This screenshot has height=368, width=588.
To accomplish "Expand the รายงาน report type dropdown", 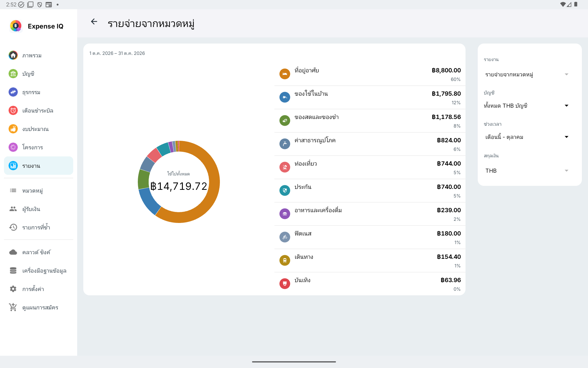I will pos(527,75).
